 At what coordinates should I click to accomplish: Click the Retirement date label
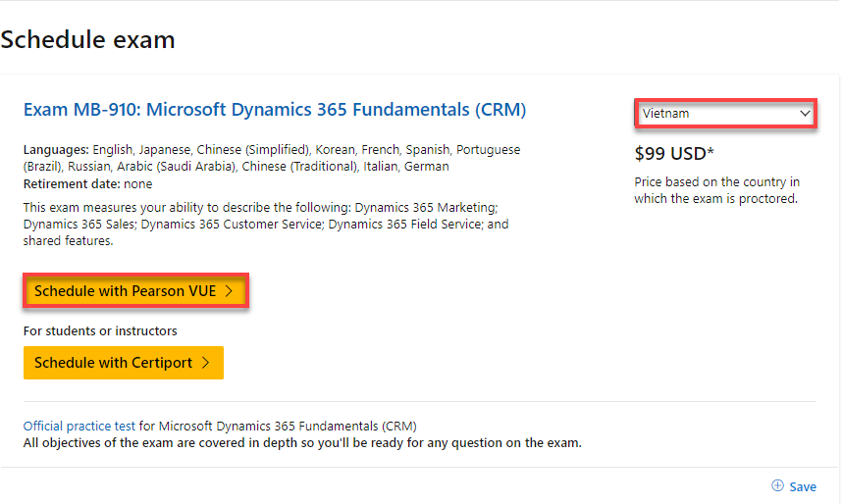(72, 183)
